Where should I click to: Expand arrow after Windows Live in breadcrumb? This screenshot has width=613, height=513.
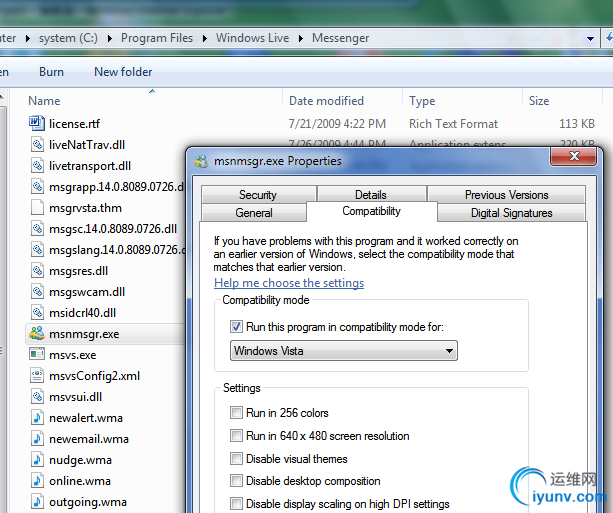pyautogui.click(x=301, y=38)
